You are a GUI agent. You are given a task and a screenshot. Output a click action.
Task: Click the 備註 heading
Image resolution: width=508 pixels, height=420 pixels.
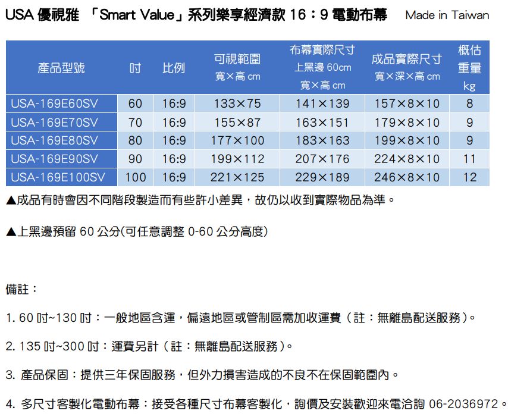(x=21, y=289)
